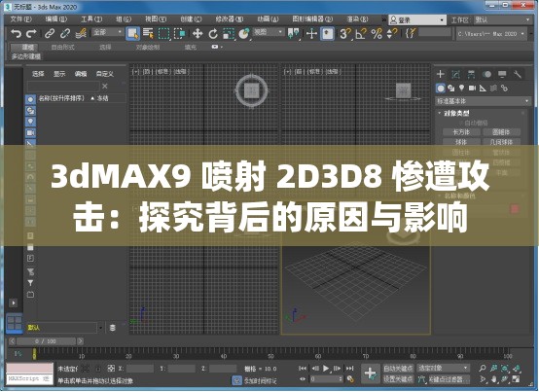Click the Select and Place tool
Image resolution: width=539 pixels, height=392 pixels.
(x=244, y=34)
